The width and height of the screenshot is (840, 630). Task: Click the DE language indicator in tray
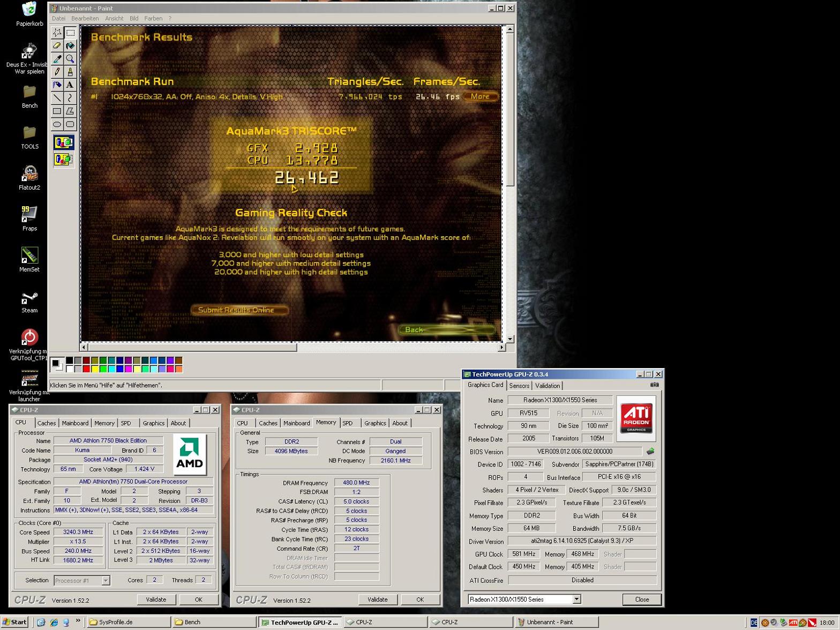click(x=754, y=622)
